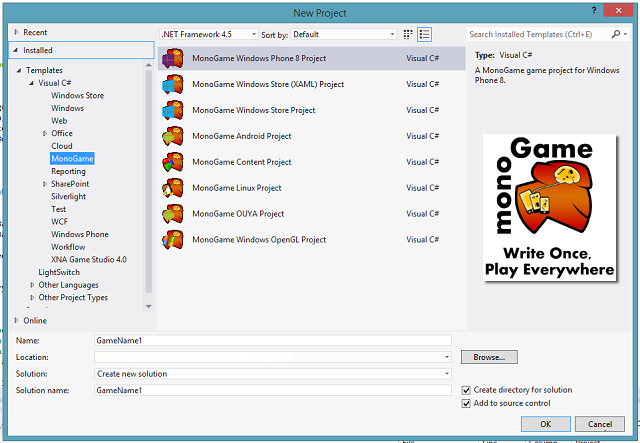Screen dimensions: 640x443
Task: Click the OK button
Action: pos(545,424)
